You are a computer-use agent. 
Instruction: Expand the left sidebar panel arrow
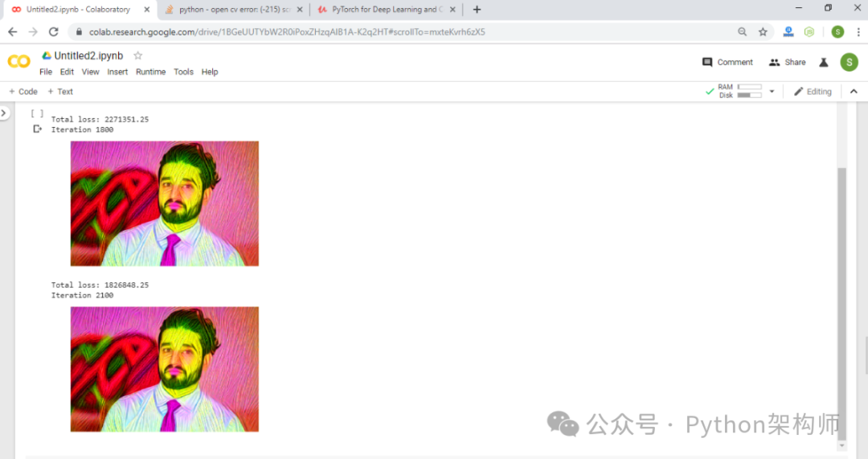[x=4, y=113]
